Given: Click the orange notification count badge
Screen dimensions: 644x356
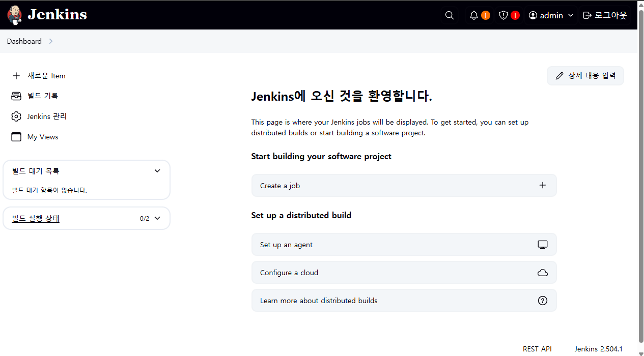Looking at the screenshot, I should (x=486, y=15).
